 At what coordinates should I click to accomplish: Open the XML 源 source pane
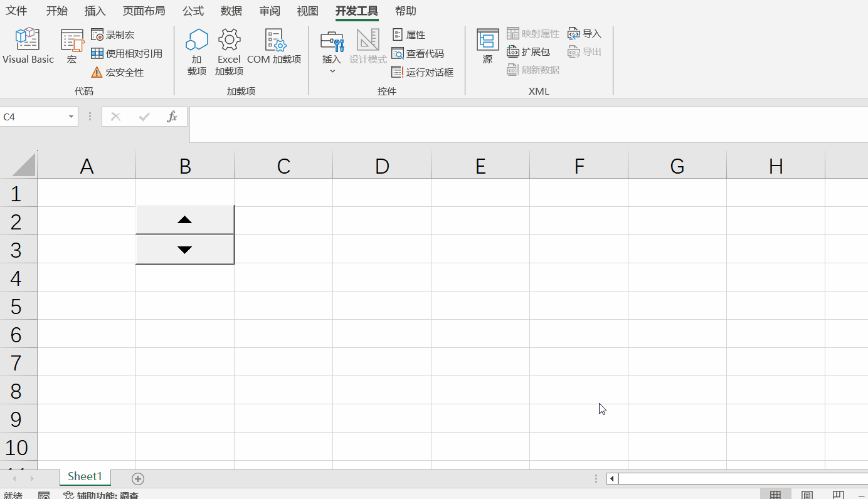[x=487, y=45]
